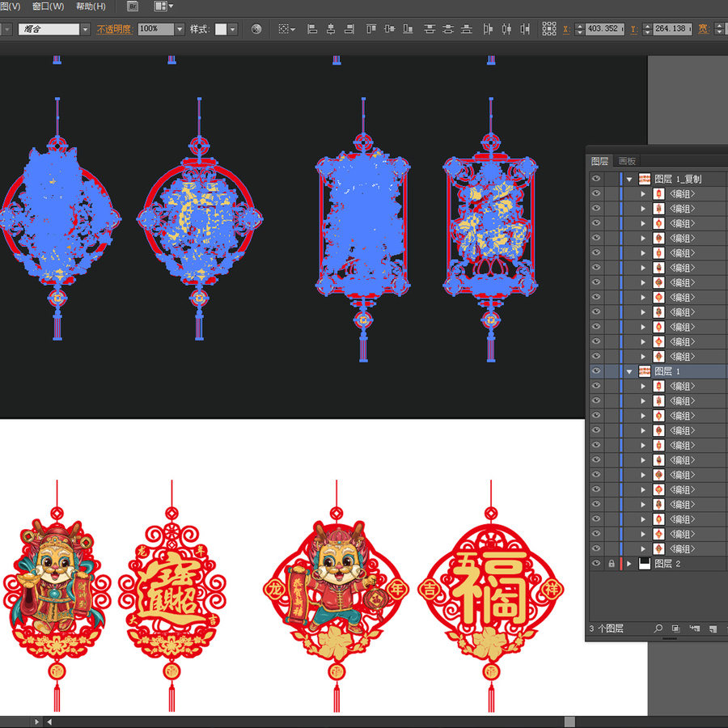Hide the 图层 1_复制 layer
The width and height of the screenshot is (728, 728).
coord(596,179)
